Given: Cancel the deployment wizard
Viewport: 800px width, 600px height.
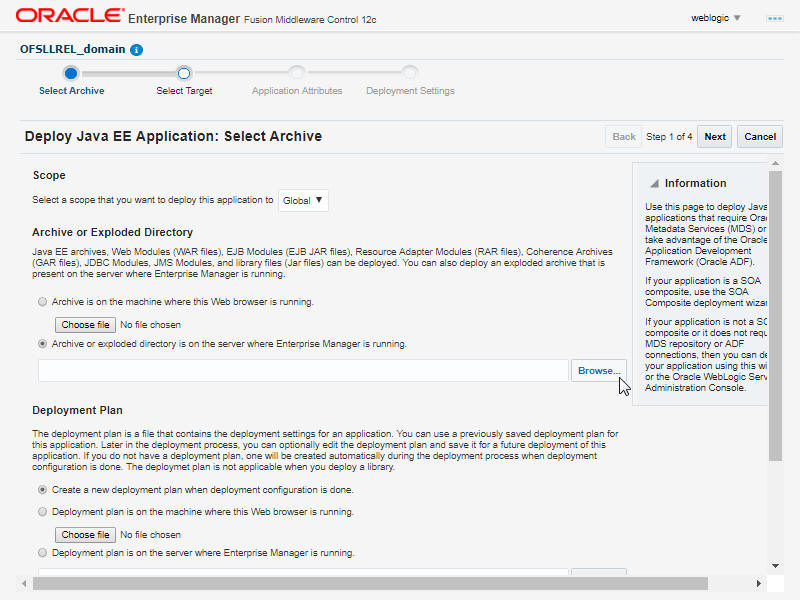Looking at the screenshot, I should click(x=760, y=137).
